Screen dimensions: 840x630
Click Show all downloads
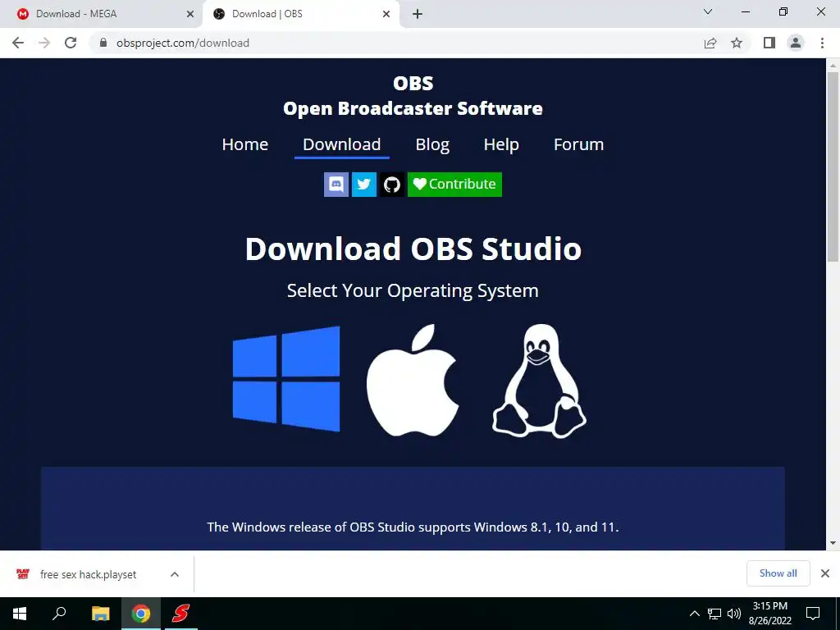778,573
